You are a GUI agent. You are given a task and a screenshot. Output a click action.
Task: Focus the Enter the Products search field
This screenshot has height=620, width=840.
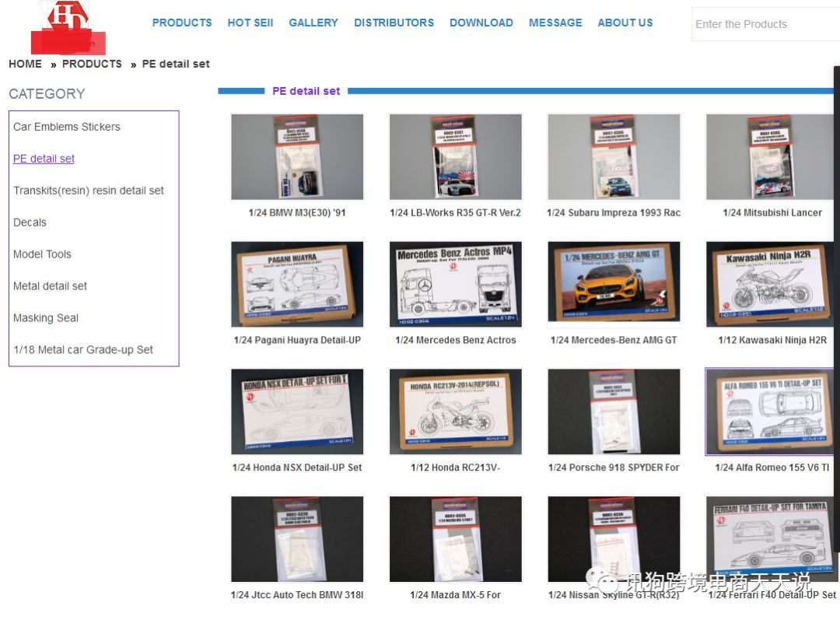tap(766, 24)
